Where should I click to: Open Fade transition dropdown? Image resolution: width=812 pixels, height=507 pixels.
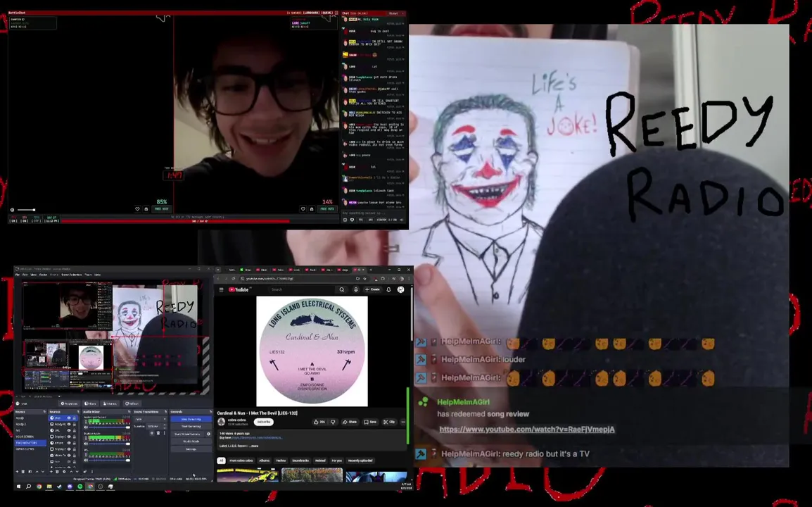click(x=150, y=420)
